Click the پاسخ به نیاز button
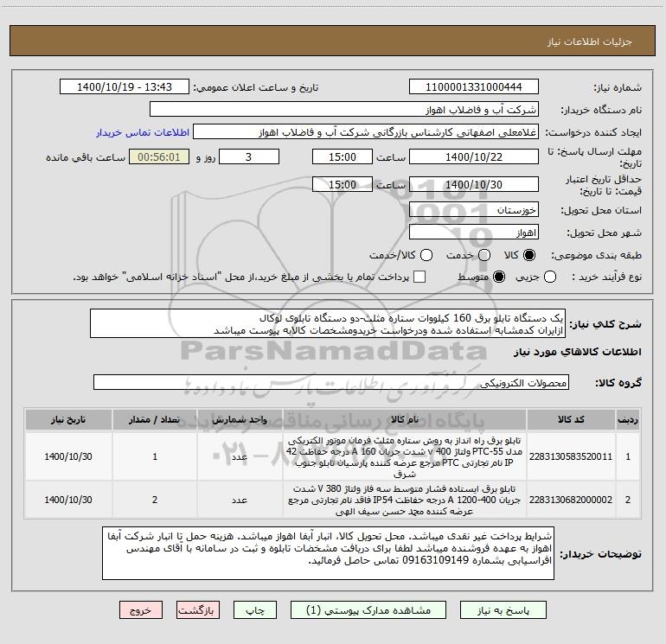This screenshot has height=644, width=666. tap(503, 610)
